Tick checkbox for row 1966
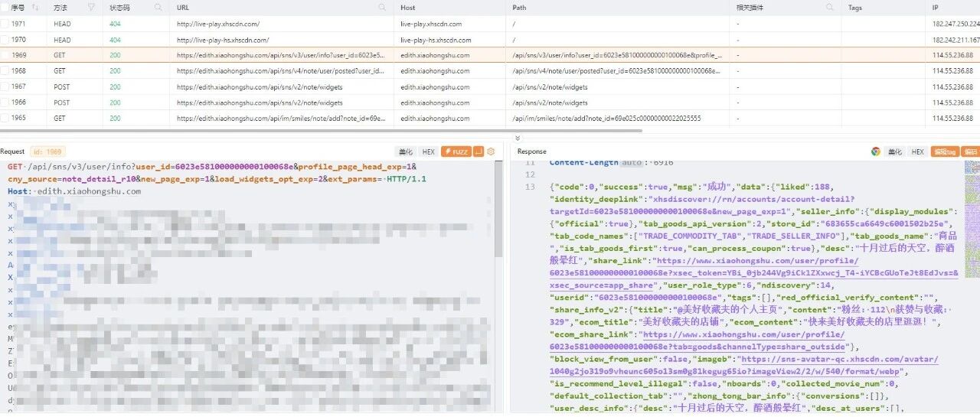The height and width of the screenshot is (417, 980). coord(5,103)
